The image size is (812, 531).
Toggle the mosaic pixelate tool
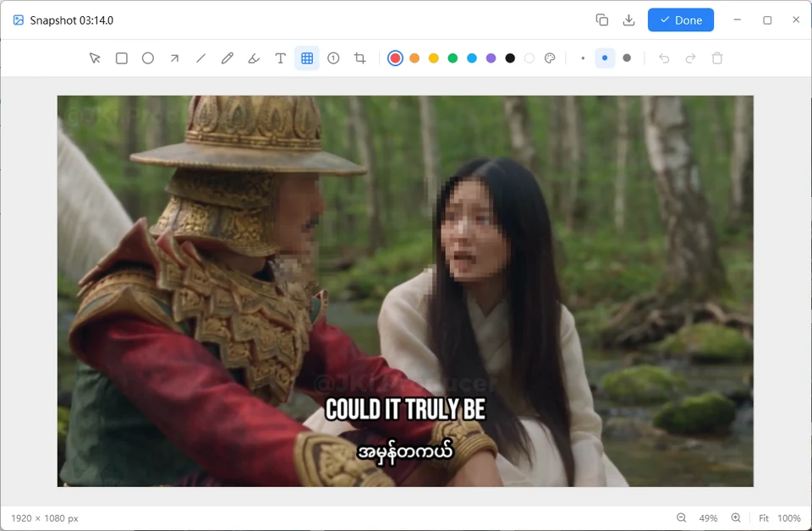(x=307, y=58)
